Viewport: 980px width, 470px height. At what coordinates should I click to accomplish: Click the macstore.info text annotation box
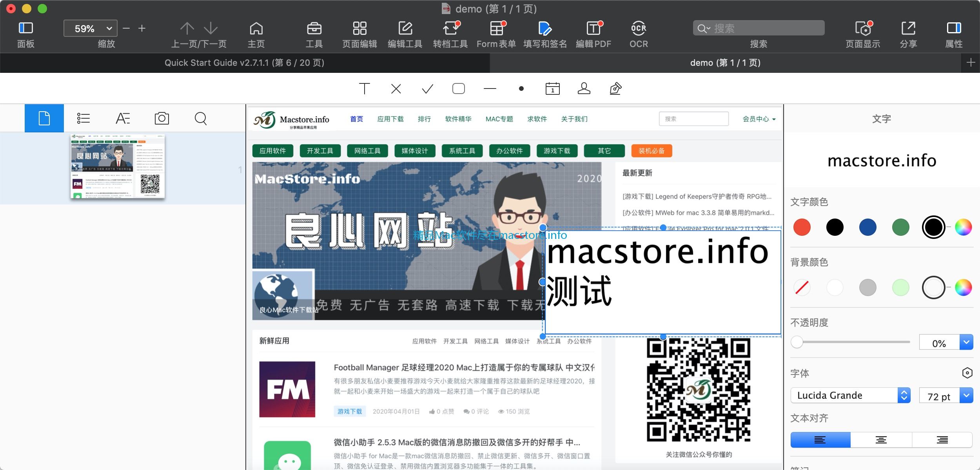pyautogui.click(x=662, y=282)
